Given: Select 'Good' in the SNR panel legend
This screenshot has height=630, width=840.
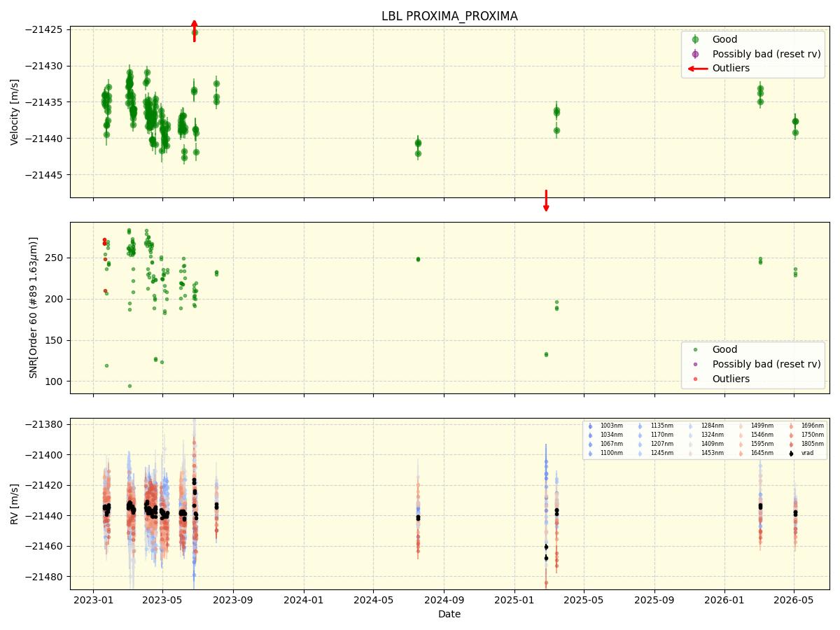Looking at the screenshot, I should click(x=724, y=349).
